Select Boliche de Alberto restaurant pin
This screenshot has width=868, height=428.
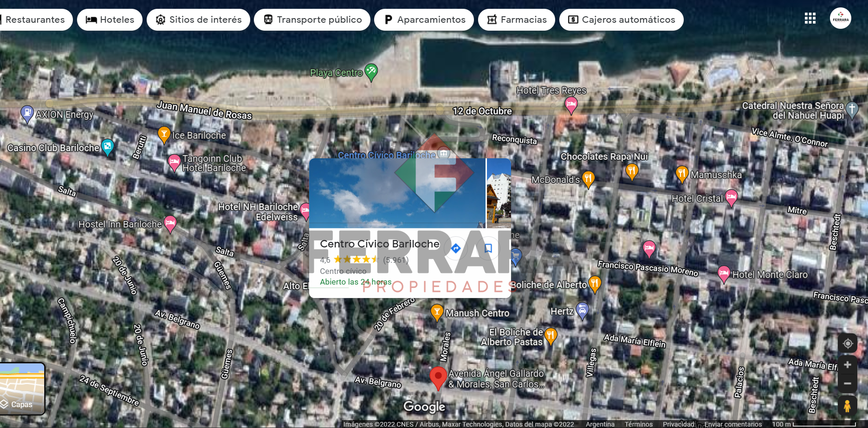595,284
